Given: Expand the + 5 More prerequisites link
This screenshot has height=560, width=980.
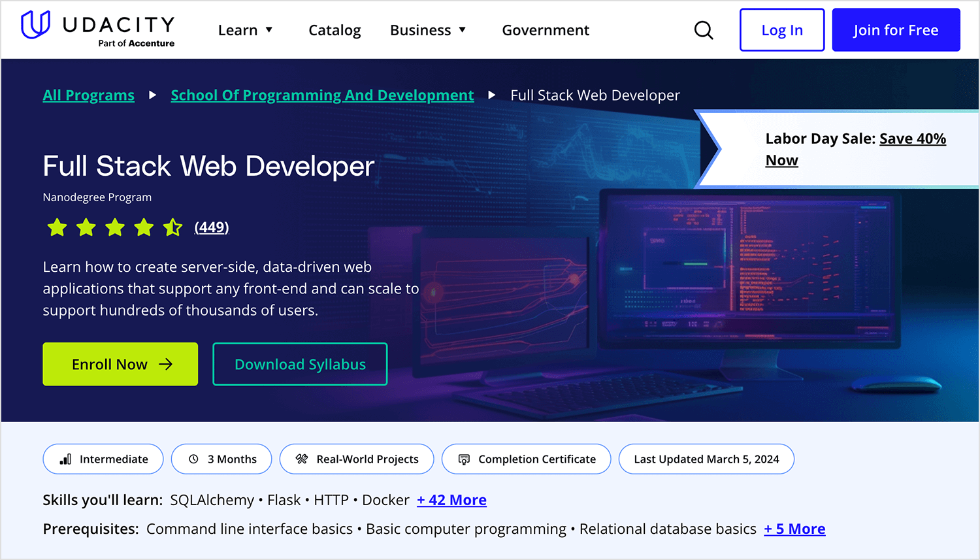Looking at the screenshot, I should pos(795,529).
